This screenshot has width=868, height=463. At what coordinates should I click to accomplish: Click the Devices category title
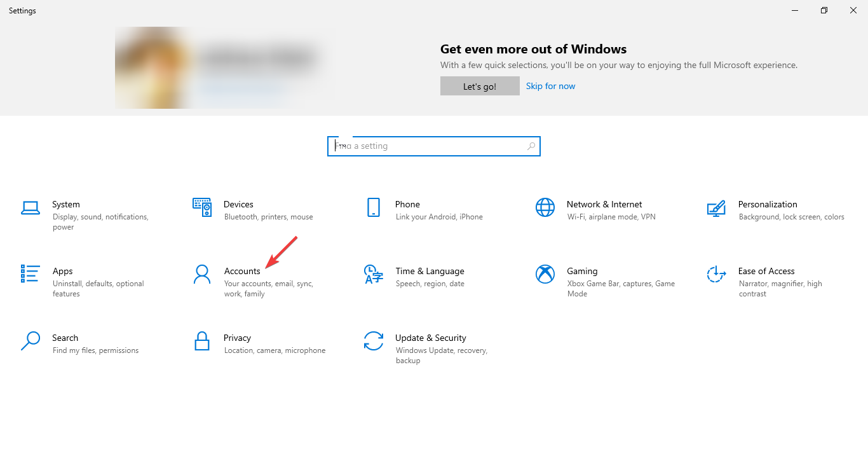click(x=238, y=204)
